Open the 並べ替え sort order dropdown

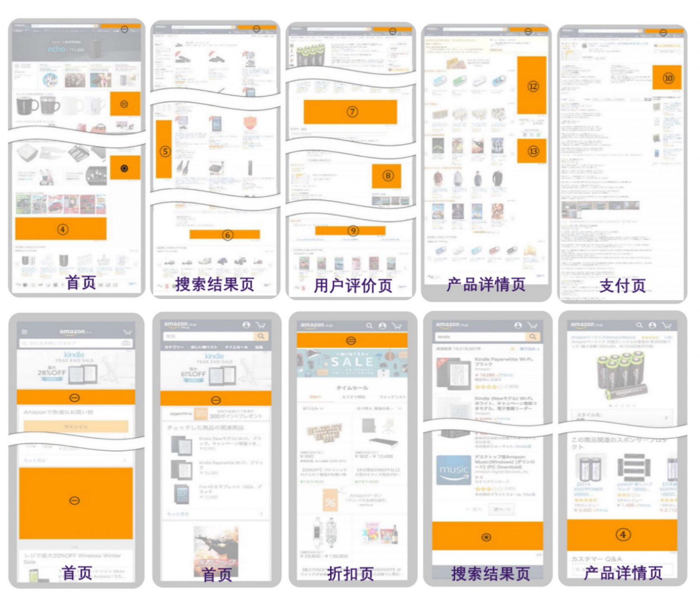pos(377,408)
